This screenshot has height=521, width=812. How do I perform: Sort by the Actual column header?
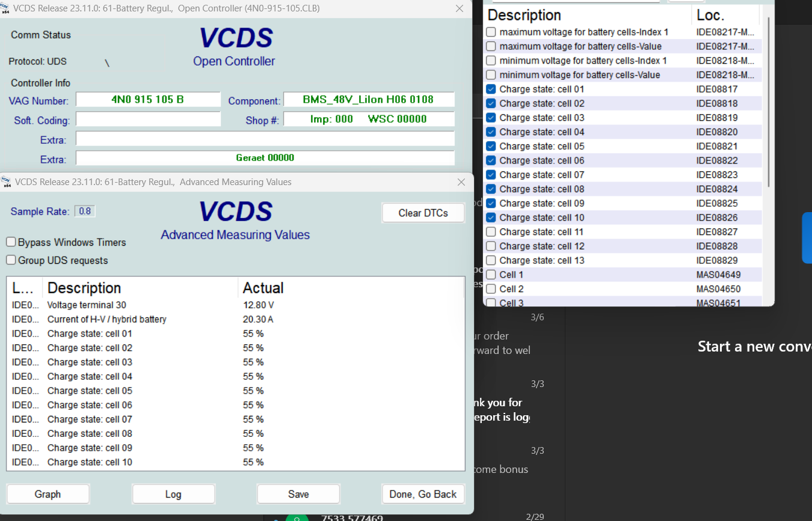(x=263, y=288)
